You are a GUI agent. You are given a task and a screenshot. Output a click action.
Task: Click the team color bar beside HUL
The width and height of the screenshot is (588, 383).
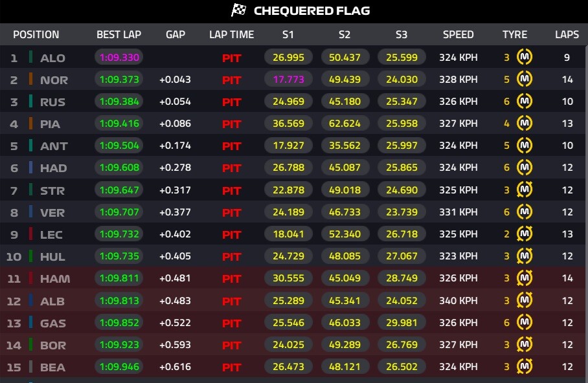30,256
